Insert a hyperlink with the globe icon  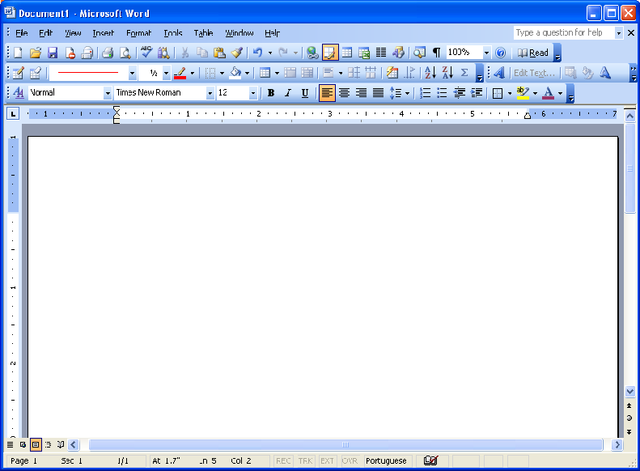[x=312, y=53]
